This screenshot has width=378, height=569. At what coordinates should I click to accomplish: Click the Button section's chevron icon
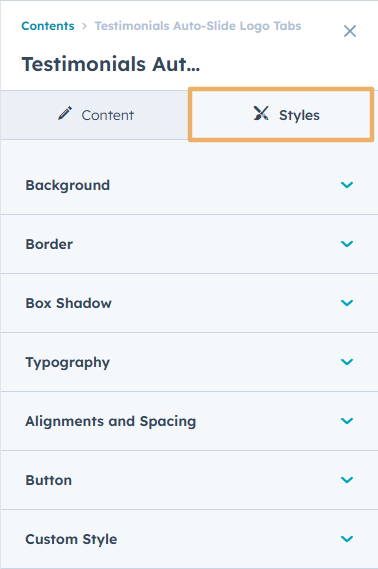coord(347,480)
